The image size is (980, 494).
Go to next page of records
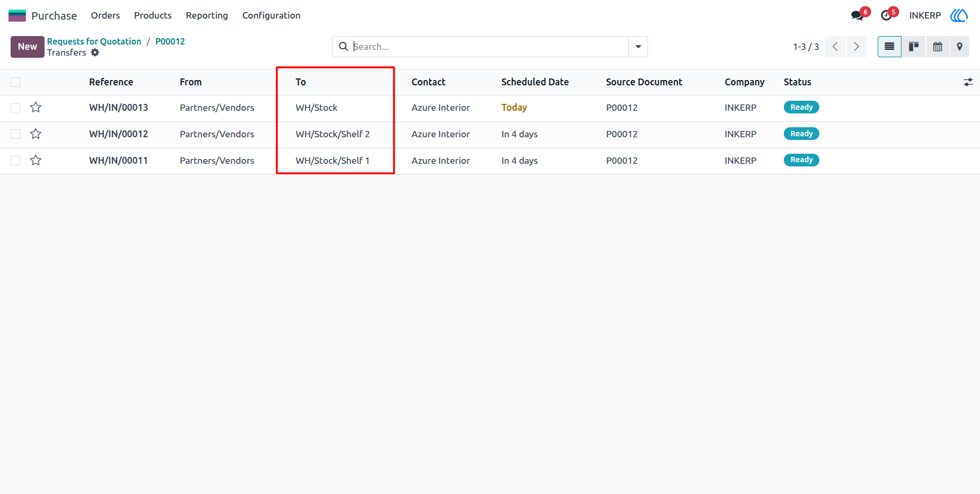click(x=856, y=47)
